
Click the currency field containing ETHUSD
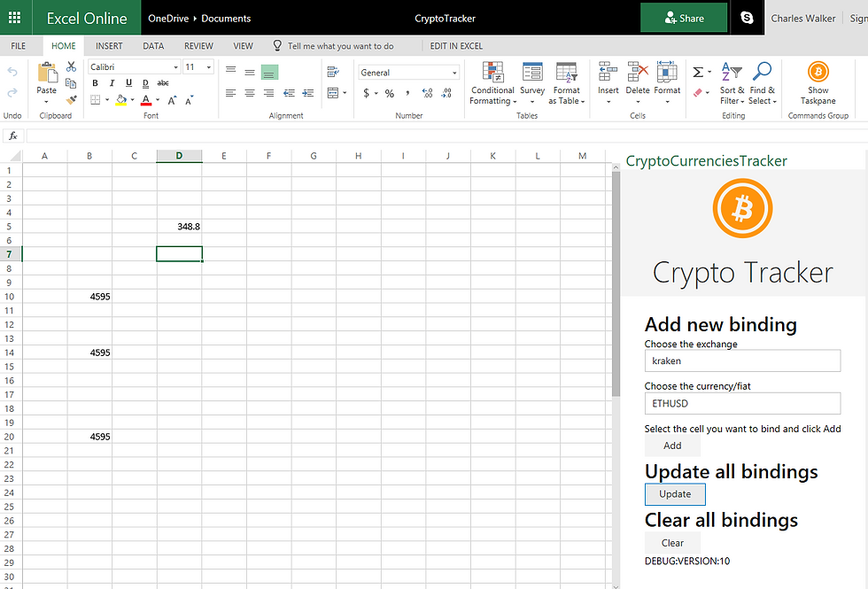[742, 404]
